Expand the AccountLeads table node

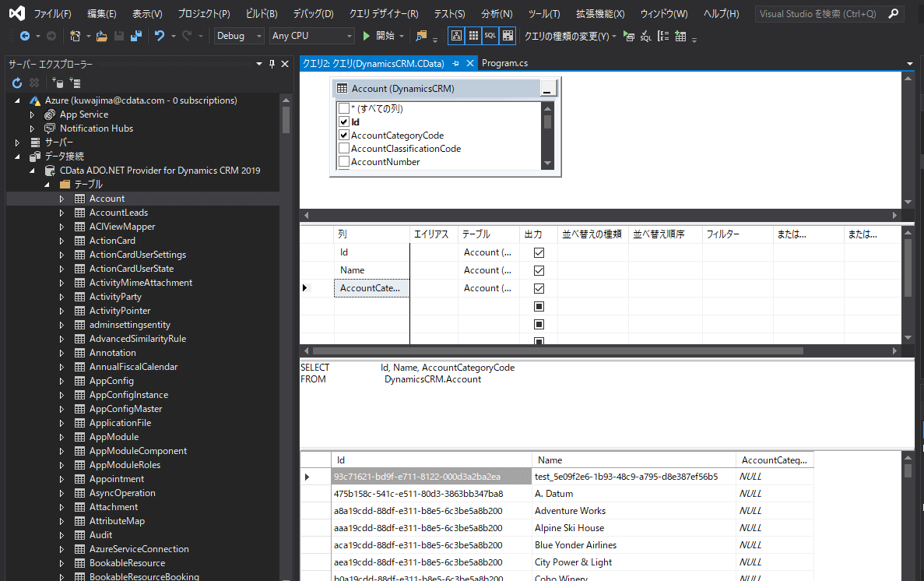click(x=61, y=213)
